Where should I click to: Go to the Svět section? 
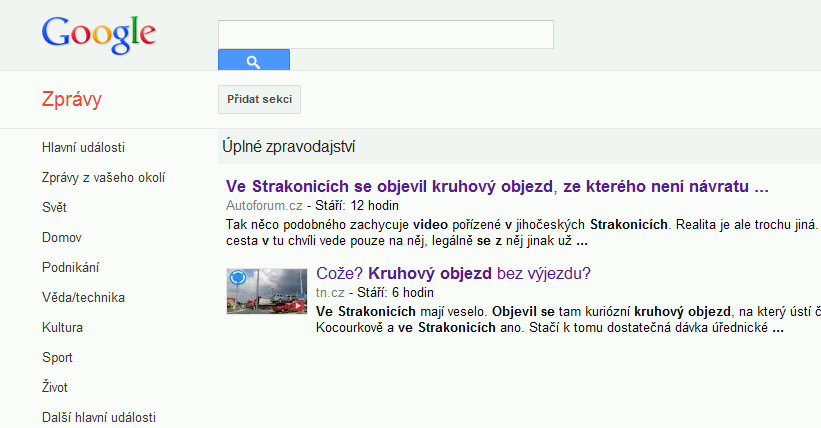(54, 207)
